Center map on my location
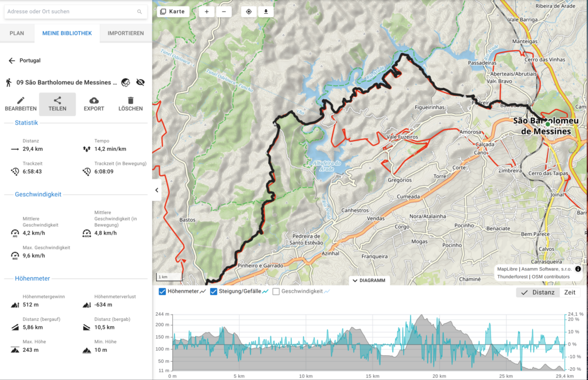588x380 pixels. tap(249, 11)
